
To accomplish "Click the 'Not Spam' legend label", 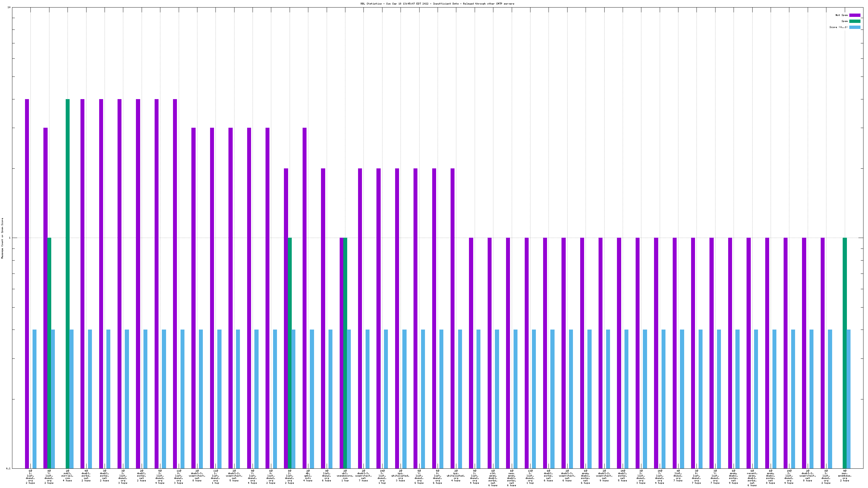I will pyautogui.click(x=841, y=15).
